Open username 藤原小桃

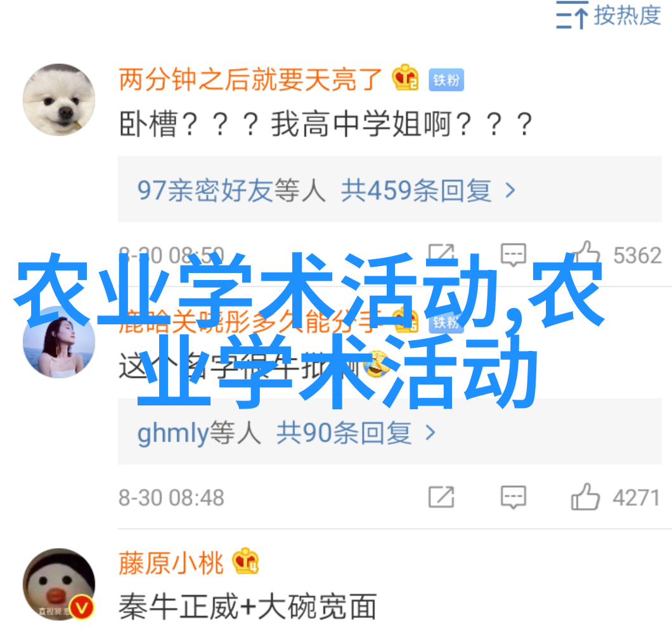click(171, 563)
